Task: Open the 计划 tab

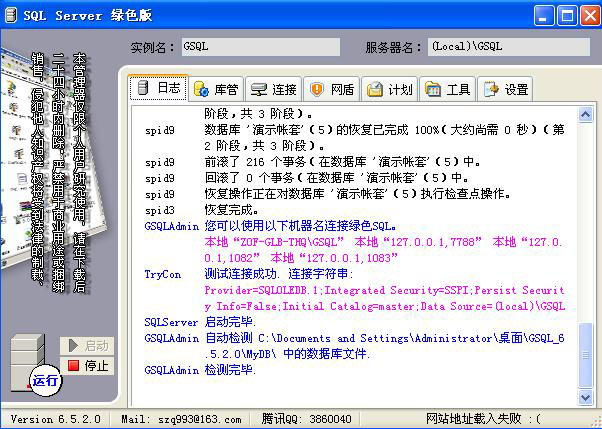Action: click(389, 89)
